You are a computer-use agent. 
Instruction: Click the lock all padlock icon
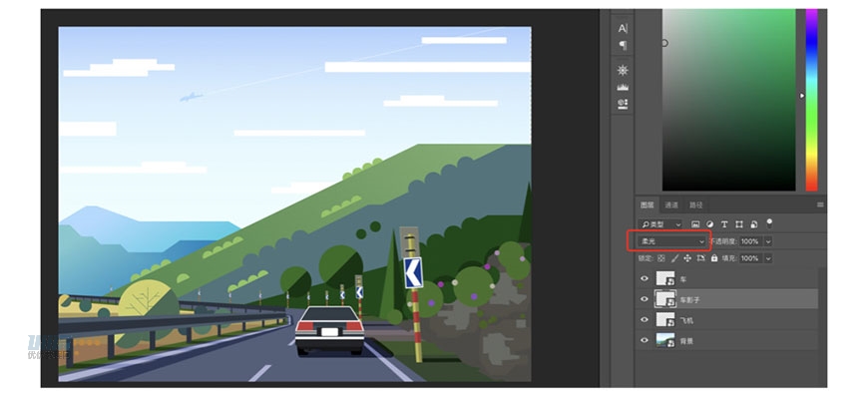click(x=714, y=258)
